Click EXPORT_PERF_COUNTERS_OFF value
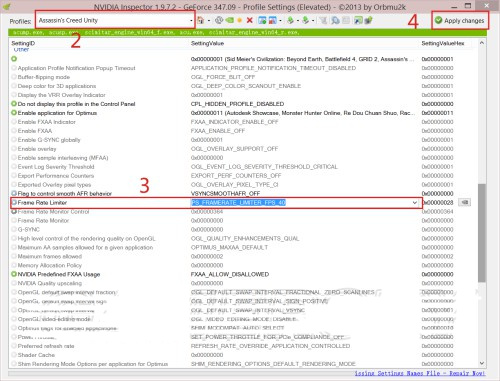 236,176
